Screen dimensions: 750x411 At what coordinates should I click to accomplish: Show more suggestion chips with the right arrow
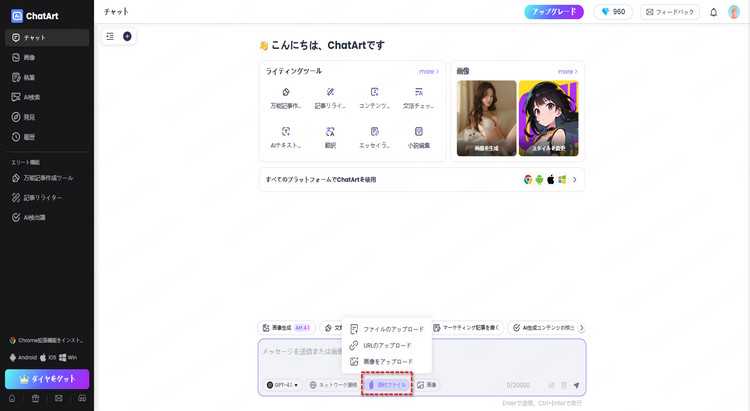point(582,328)
